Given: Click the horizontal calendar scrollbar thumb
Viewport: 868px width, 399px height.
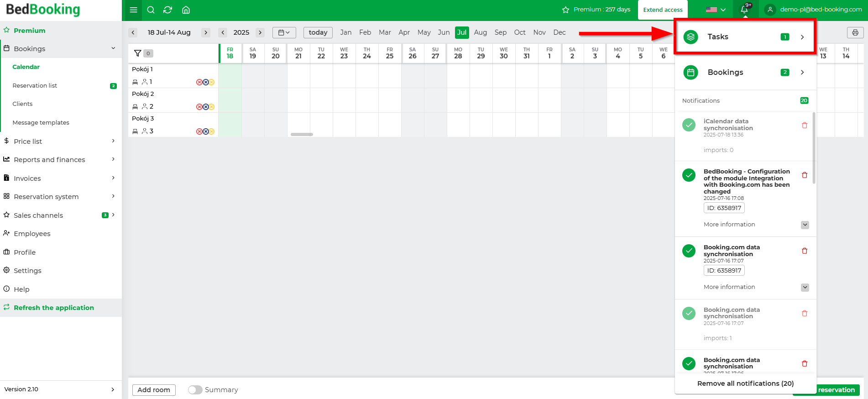Looking at the screenshot, I should pos(302,134).
